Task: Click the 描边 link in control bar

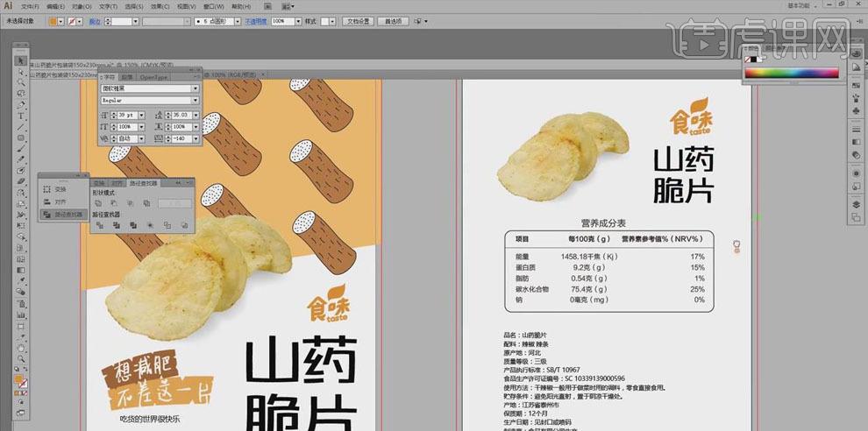Action: [x=95, y=22]
